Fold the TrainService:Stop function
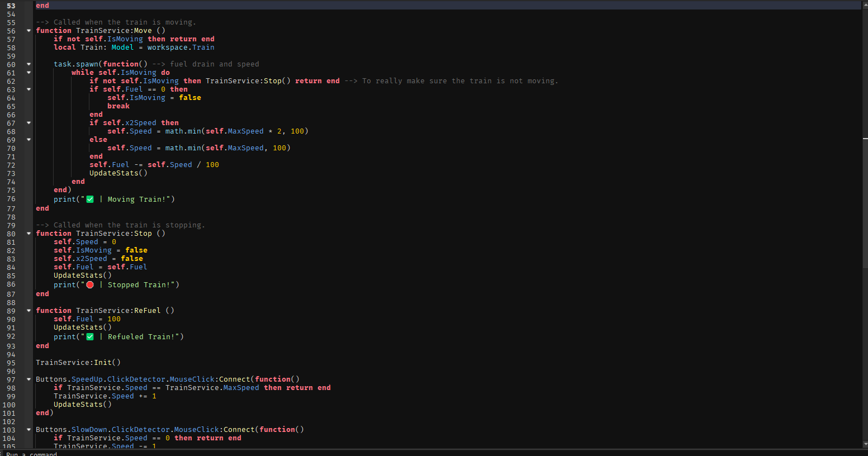The width and height of the screenshot is (868, 456). (29, 234)
